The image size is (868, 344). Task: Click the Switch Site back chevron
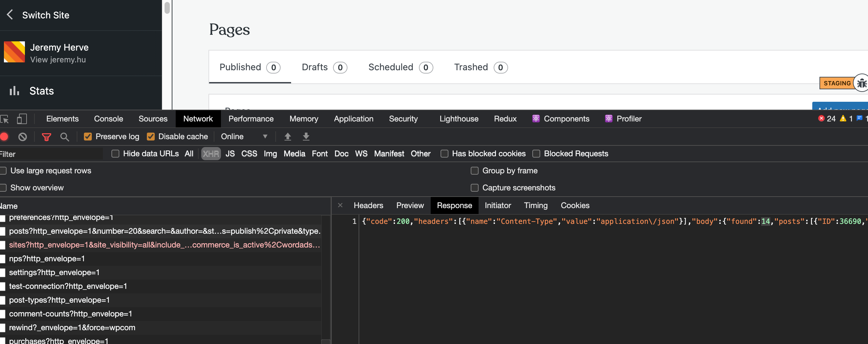(10, 14)
